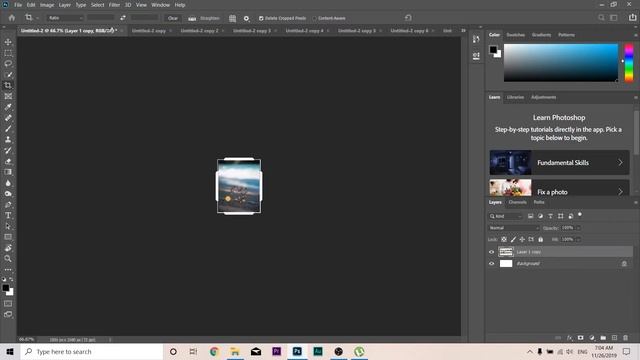Open the Window menu
The image size is (640, 360).
point(160,5)
